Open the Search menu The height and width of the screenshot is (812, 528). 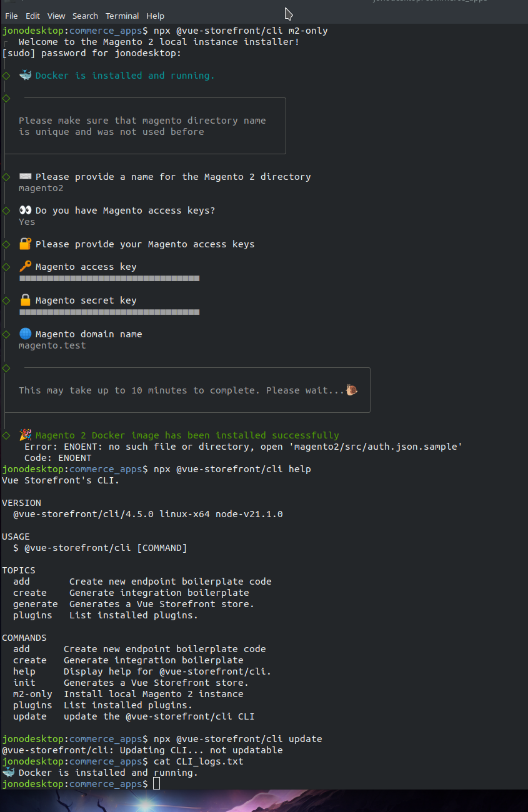pyautogui.click(x=85, y=16)
